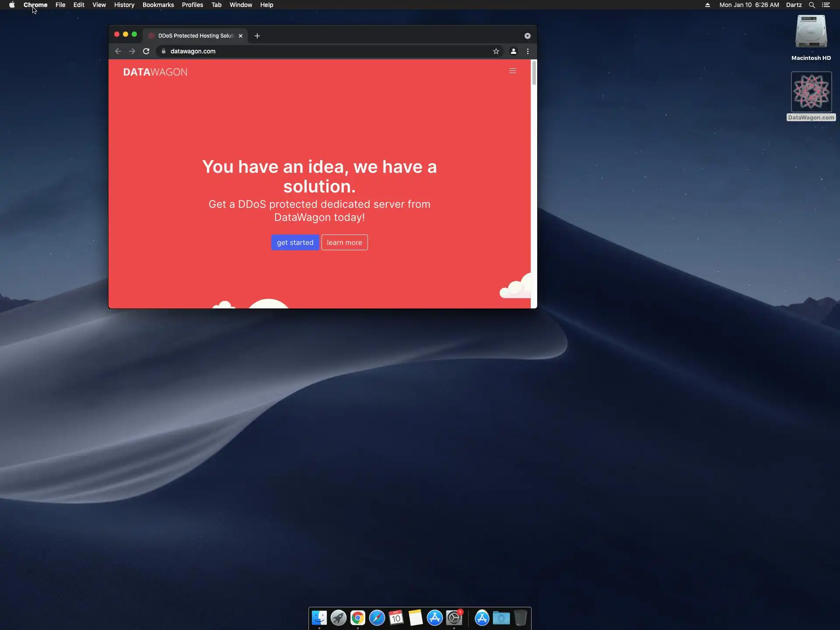Viewport: 840px width, 630px height.
Task: Go back using the back arrow
Action: tap(118, 51)
